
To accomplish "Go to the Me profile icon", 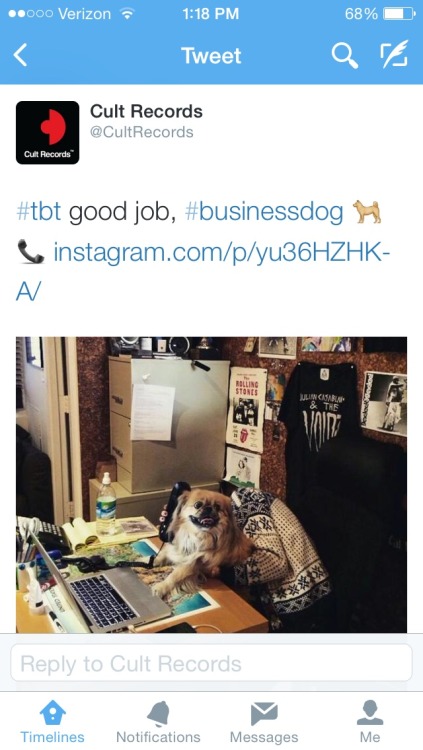I will click(370, 713).
